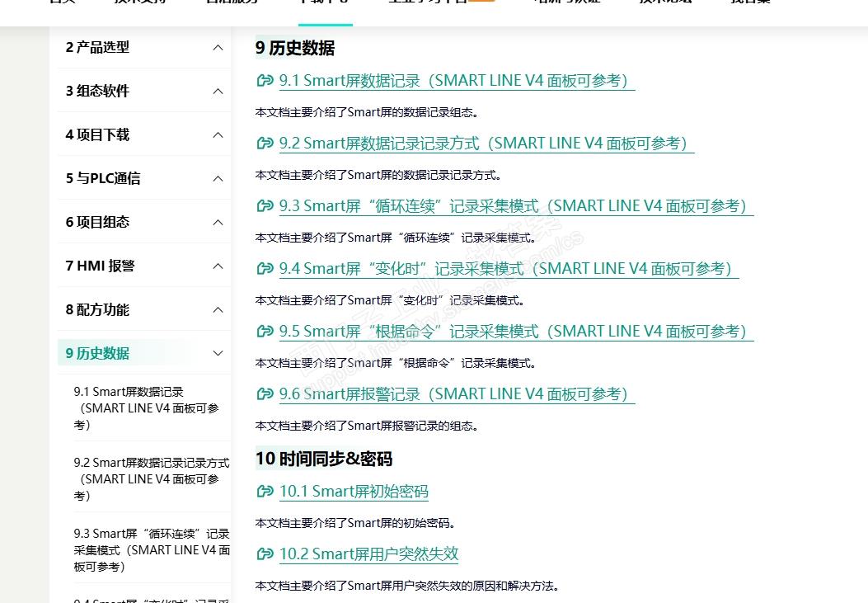Expand the 6 项目组态 section chevron
The height and width of the screenshot is (603, 868).
coord(218,223)
